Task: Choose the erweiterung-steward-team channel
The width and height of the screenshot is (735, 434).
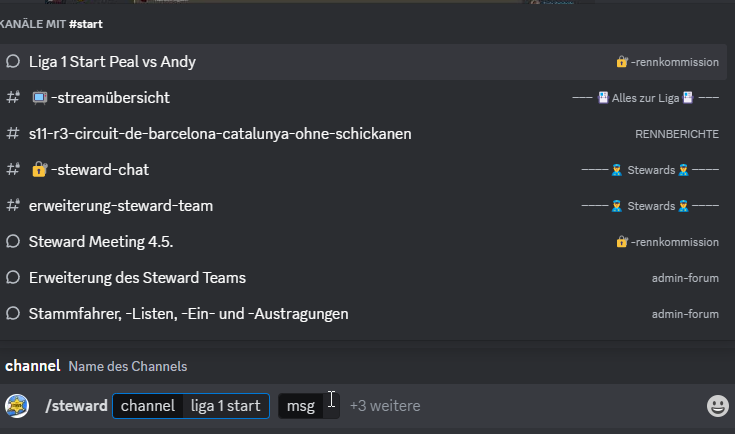Action: pyautogui.click(x=121, y=206)
